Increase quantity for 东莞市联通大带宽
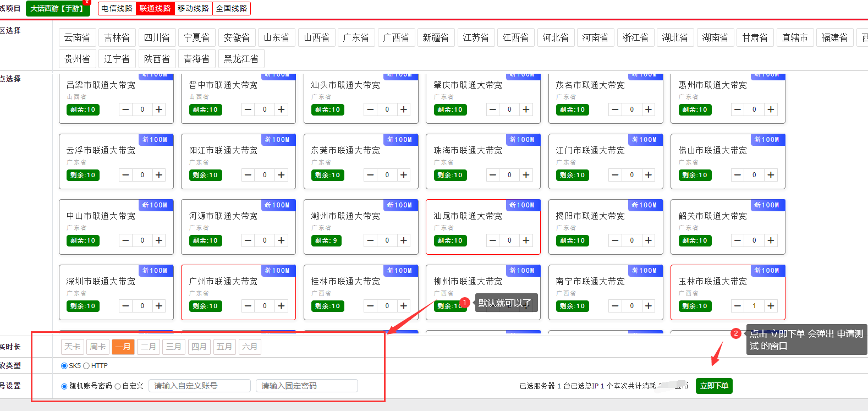The height and width of the screenshot is (411, 868). [x=404, y=175]
